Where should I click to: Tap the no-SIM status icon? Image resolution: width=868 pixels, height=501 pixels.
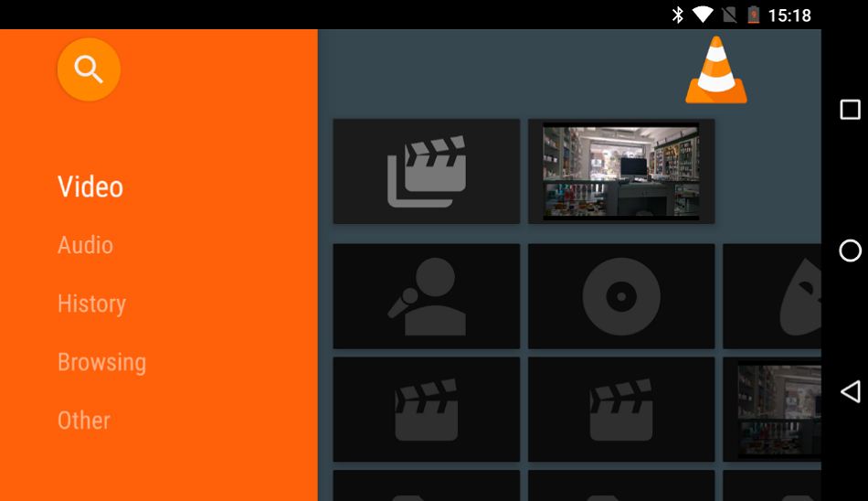tap(730, 15)
